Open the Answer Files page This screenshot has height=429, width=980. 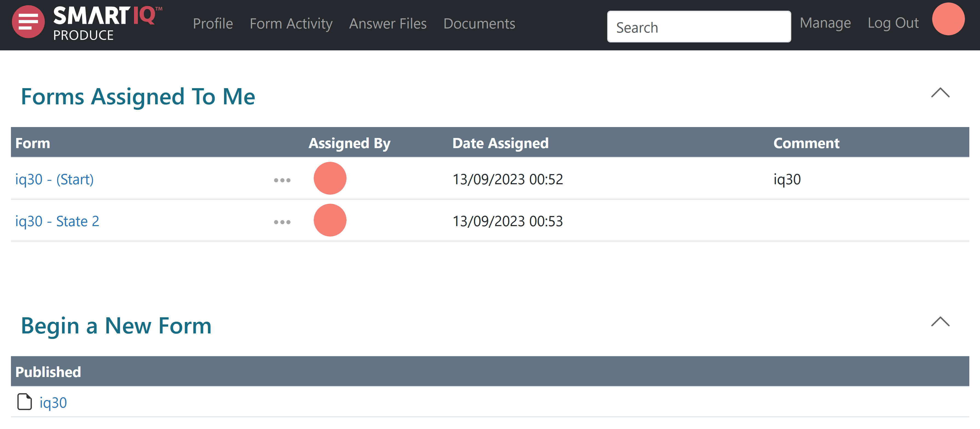point(388,24)
